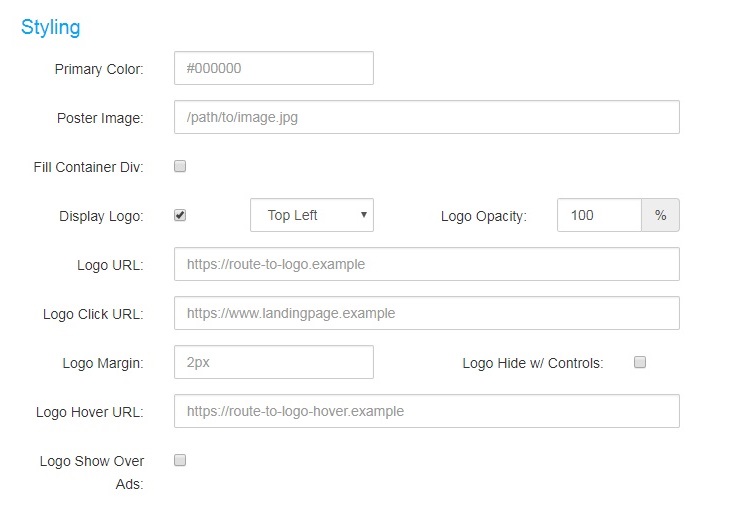
Task: Click the Primary Color input field
Action: pyautogui.click(x=274, y=68)
